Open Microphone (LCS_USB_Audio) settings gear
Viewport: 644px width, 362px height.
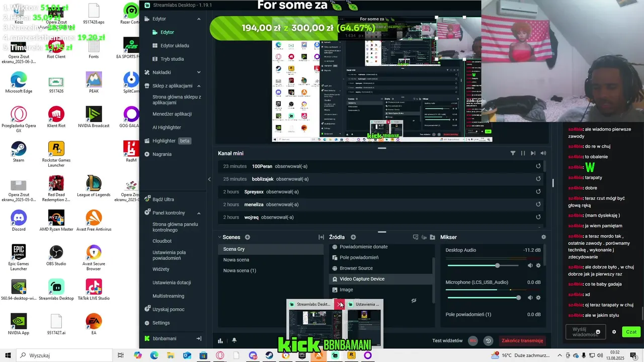point(538,298)
